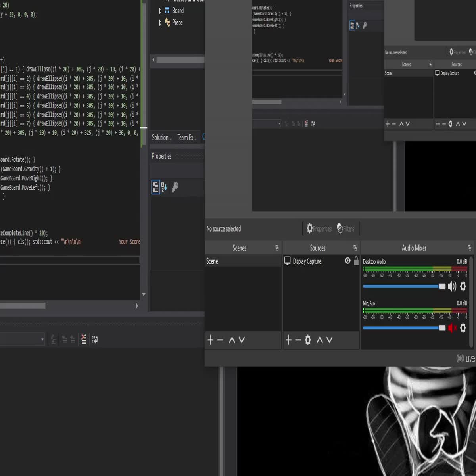This screenshot has height=476, width=476.
Task: Click the code editor horizontal scrollbar thumb
Action: [x=23, y=306]
